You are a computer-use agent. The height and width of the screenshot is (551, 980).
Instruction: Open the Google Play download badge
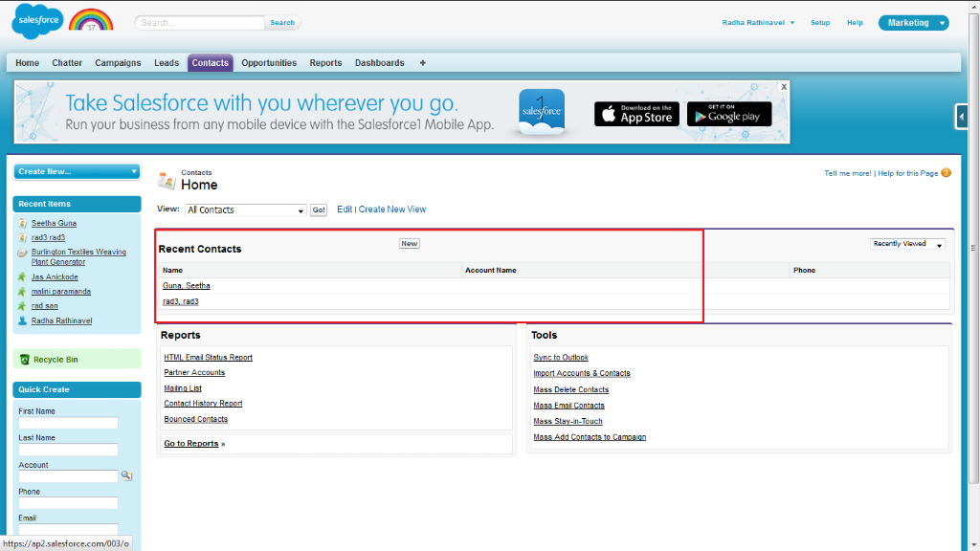point(728,114)
